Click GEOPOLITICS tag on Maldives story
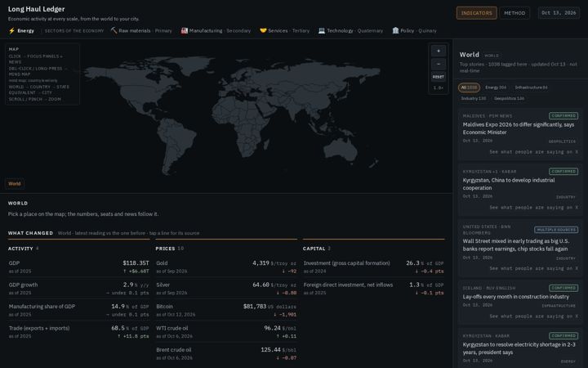 point(562,141)
